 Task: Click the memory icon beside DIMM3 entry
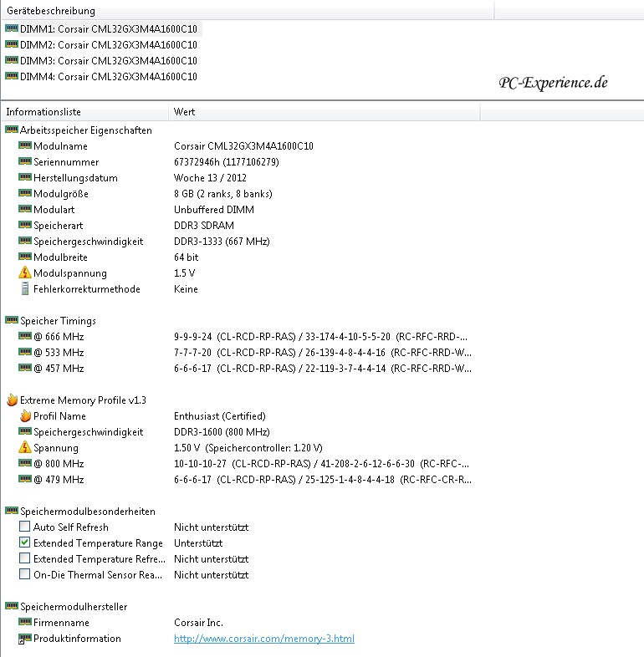pyautogui.click(x=12, y=60)
